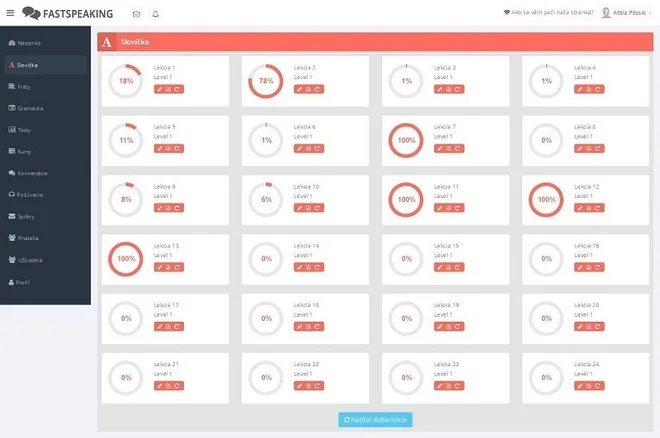
Task: Click the pencil icon for Lekcia 12
Action: point(581,207)
